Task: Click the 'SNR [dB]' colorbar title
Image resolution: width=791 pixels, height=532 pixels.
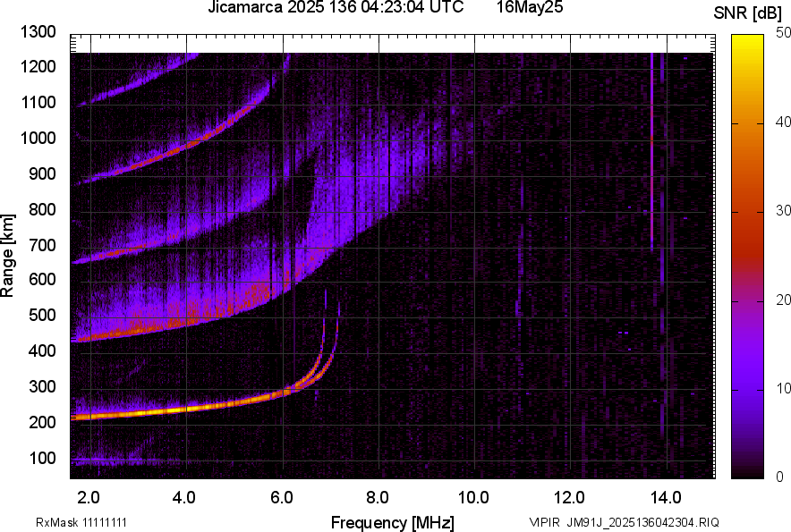Action: [x=748, y=13]
